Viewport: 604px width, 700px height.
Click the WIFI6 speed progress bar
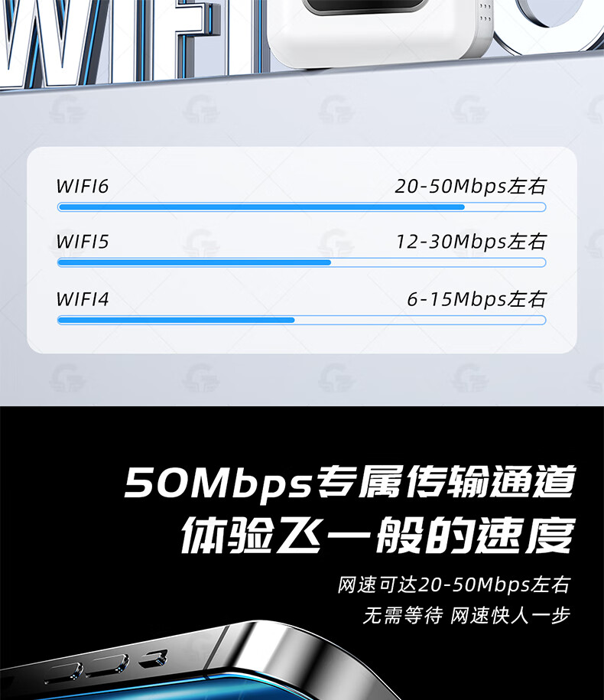point(301,207)
